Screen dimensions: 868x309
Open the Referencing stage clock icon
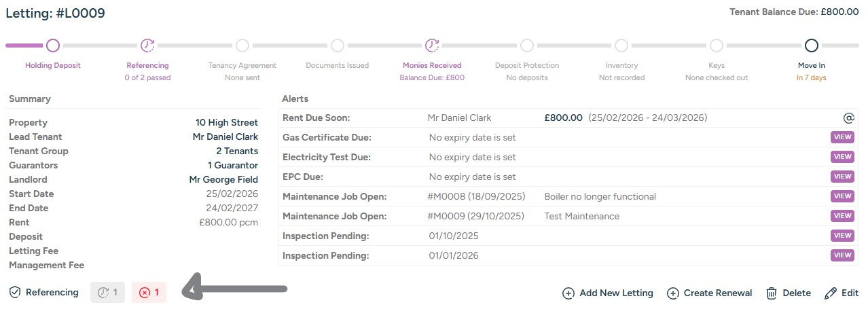[x=147, y=46]
